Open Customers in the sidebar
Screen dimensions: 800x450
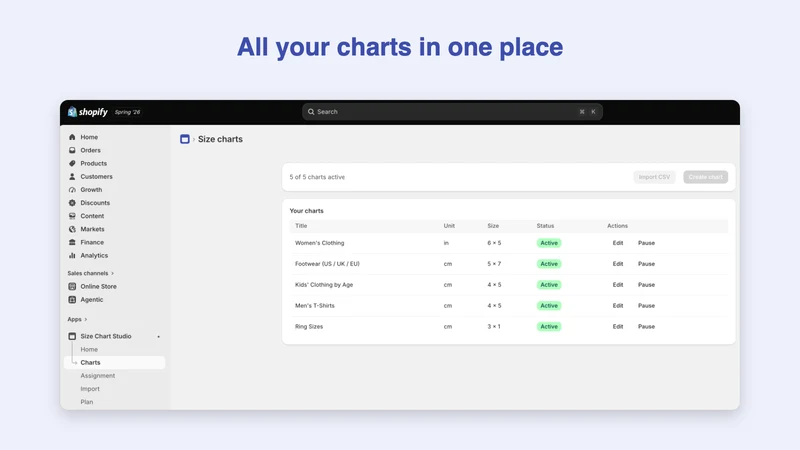[x=96, y=177]
